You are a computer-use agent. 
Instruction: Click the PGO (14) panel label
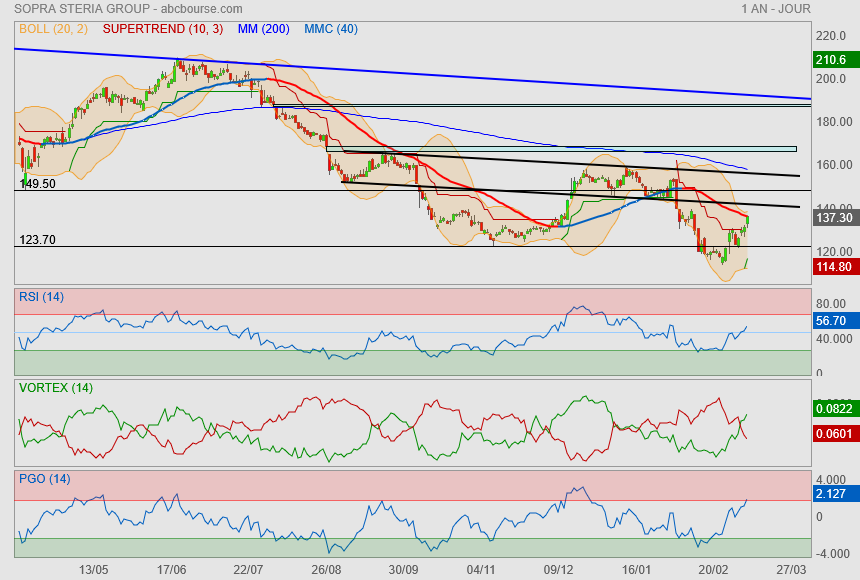pos(44,479)
